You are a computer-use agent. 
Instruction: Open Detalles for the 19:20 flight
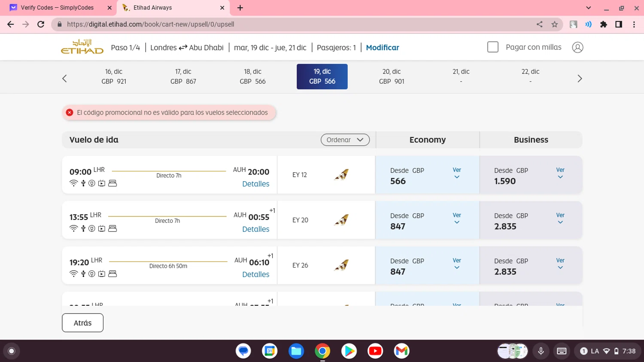[256, 274]
